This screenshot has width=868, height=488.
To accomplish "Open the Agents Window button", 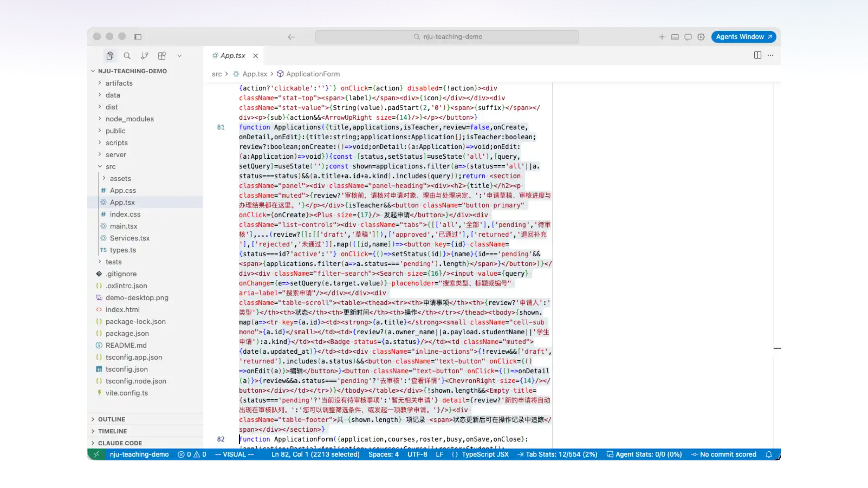I will point(744,37).
